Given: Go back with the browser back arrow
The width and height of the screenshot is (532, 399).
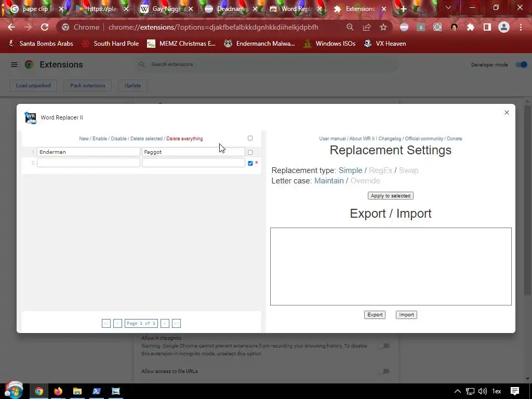Looking at the screenshot, I should tap(11, 27).
